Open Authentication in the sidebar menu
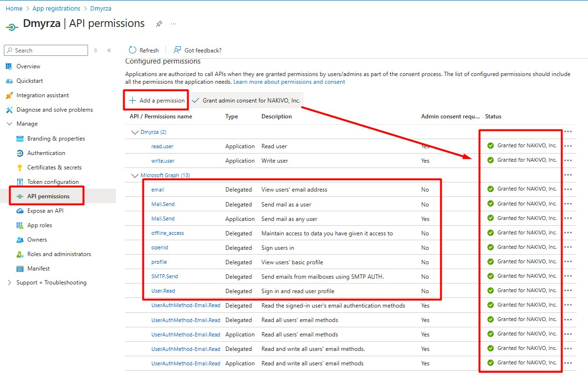 coord(46,153)
